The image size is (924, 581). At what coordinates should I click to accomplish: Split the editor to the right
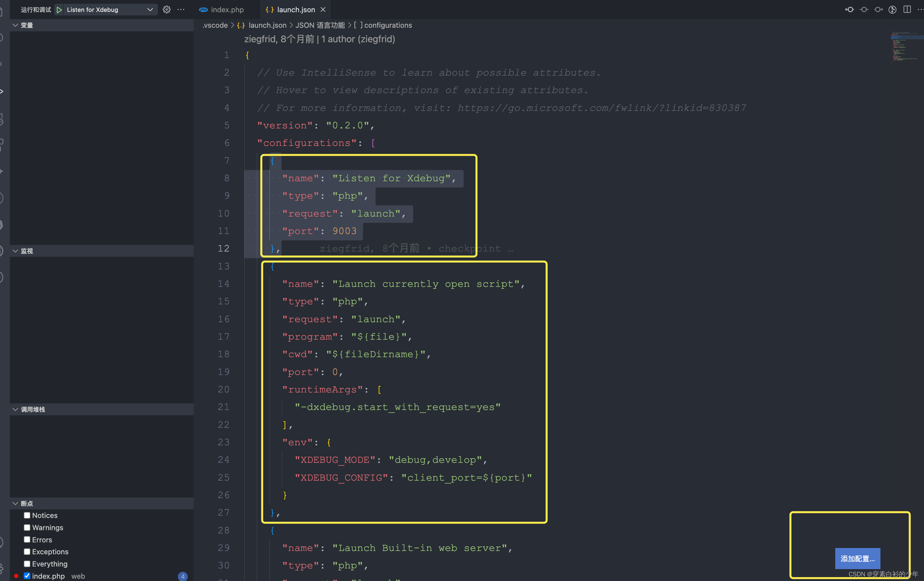point(907,10)
